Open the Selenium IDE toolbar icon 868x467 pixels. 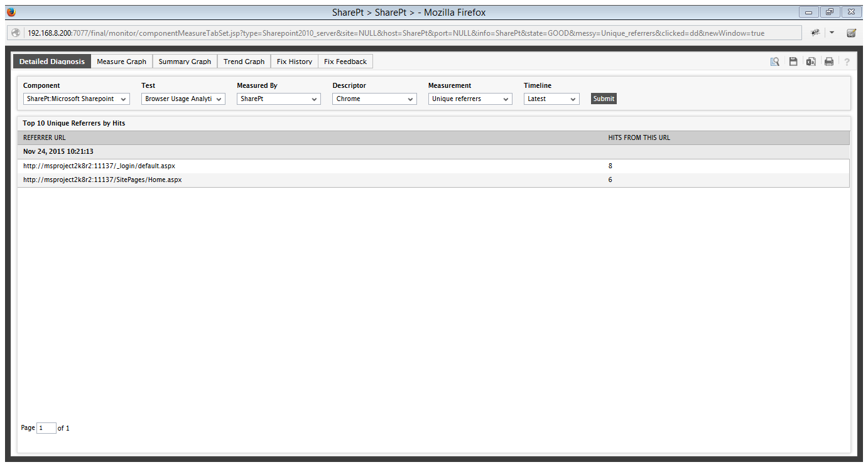pyautogui.click(x=851, y=33)
